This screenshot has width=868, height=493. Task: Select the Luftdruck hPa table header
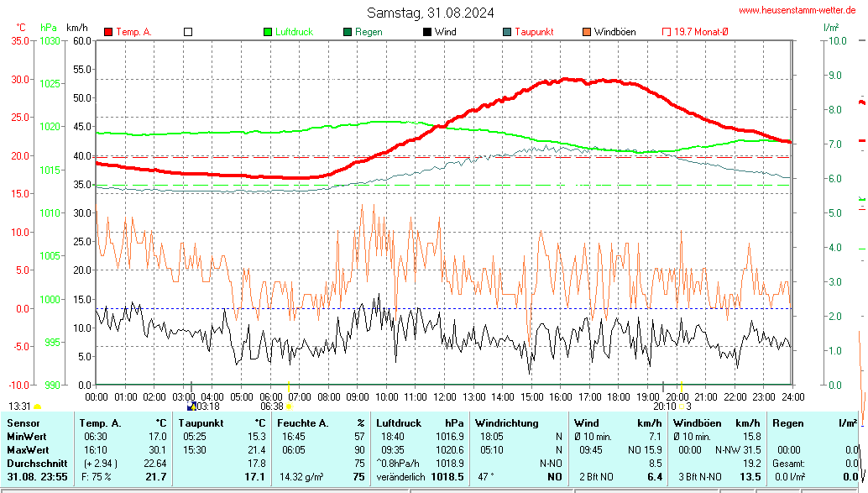[x=419, y=422]
